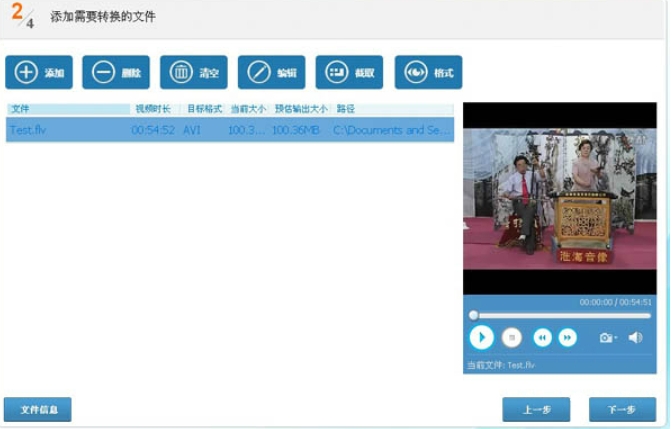Sort by the 视频时长 column header

156,109
